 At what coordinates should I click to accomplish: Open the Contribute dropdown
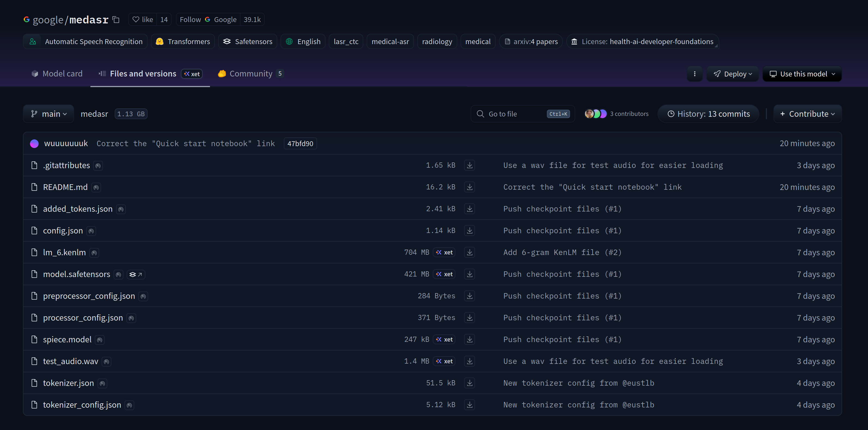click(x=807, y=114)
